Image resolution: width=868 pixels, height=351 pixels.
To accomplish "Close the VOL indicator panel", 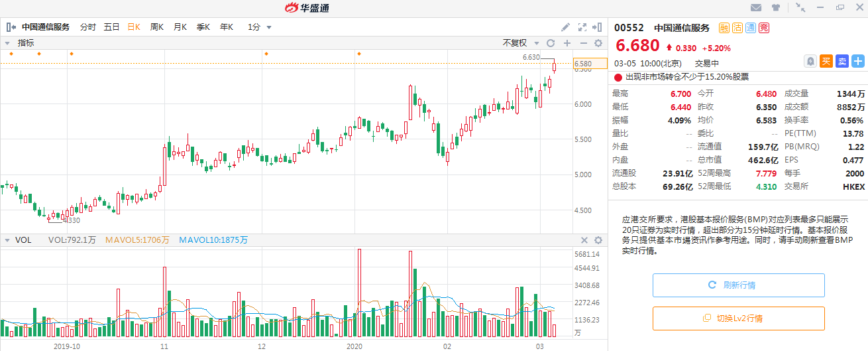I will point(584,240).
